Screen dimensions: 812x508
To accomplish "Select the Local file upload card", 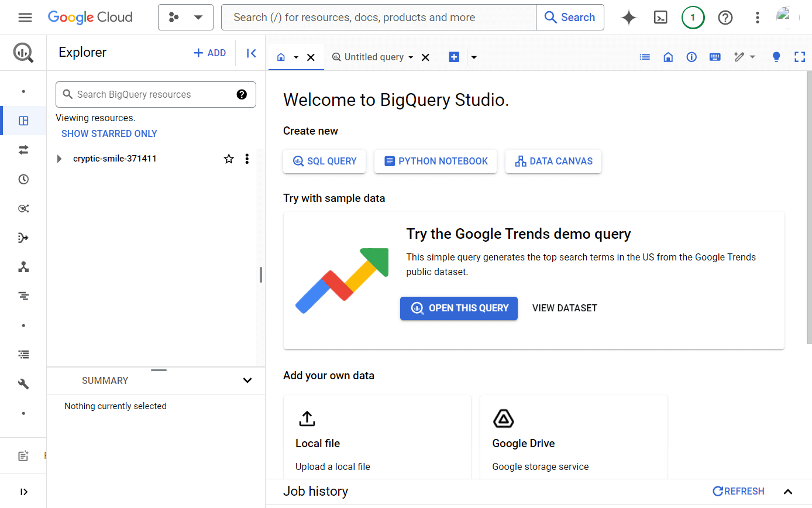I will (x=377, y=437).
